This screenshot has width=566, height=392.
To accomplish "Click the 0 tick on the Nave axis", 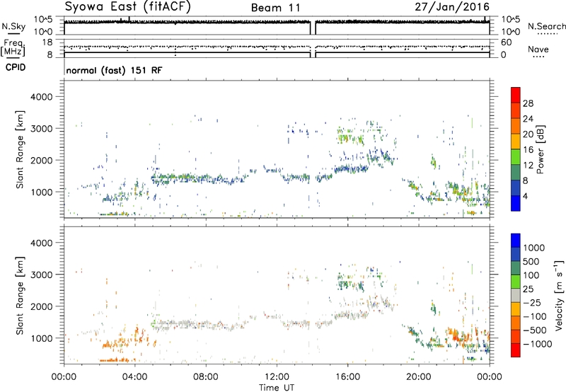I will [503, 55].
